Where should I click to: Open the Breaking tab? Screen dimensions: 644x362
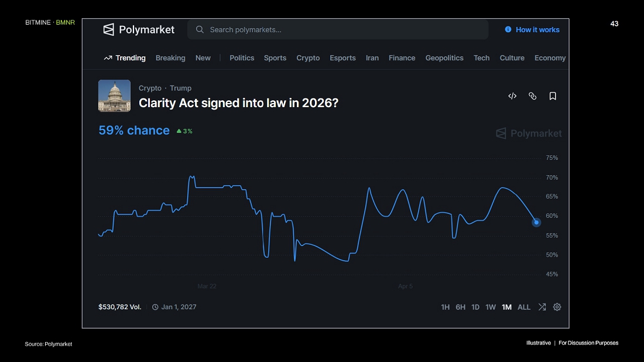tap(170, 58)
